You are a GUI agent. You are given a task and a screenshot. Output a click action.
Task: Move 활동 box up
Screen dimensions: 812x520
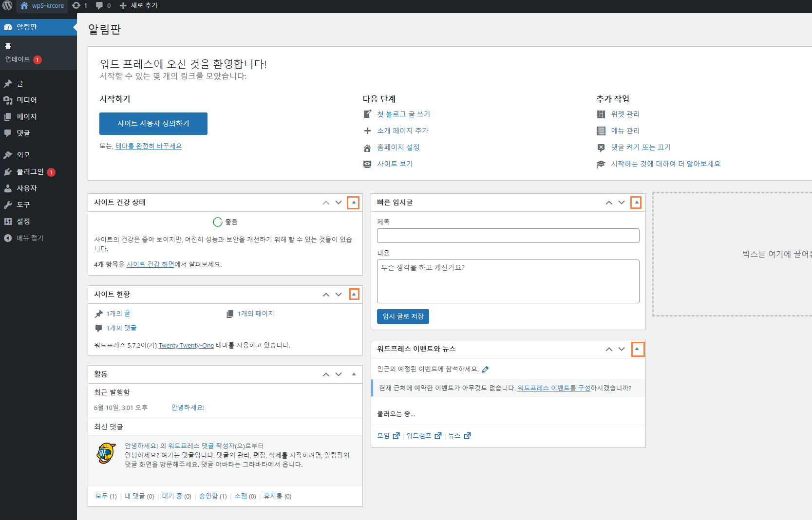click(326, 374)
